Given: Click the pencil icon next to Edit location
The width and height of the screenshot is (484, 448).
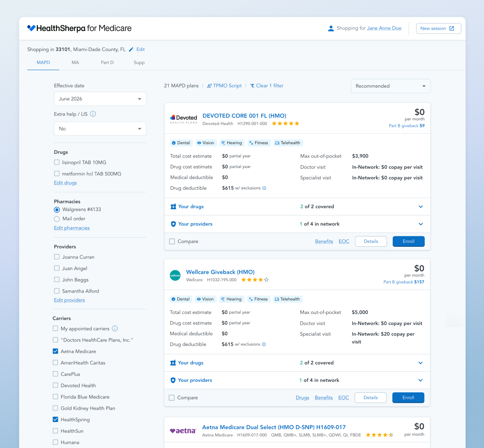Looking at the screenshot, I should pos(131,49).
